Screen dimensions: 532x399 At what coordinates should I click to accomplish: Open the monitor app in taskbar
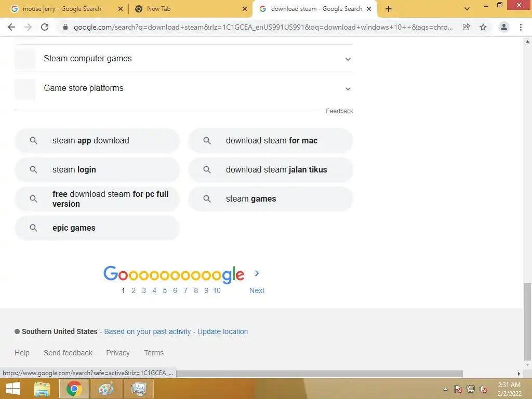(138, 389)
